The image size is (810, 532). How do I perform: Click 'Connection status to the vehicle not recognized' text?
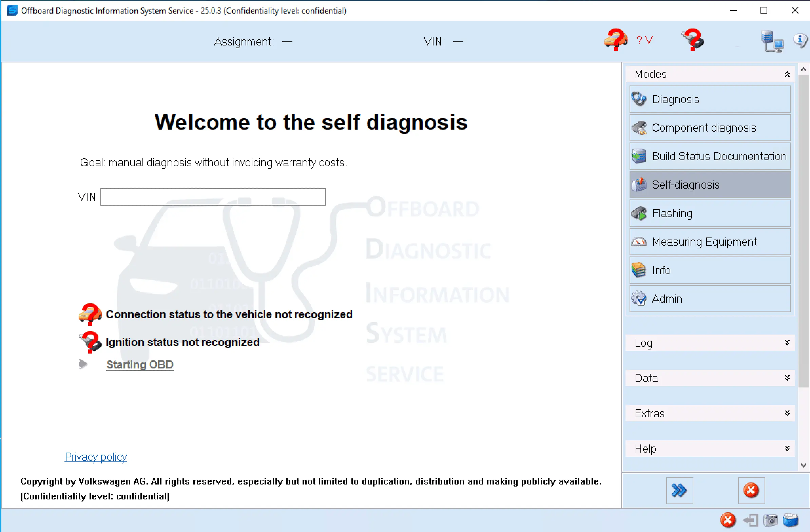[x=229, y=314]
